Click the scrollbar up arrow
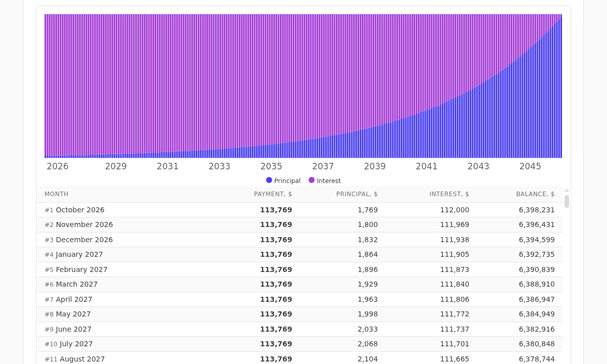This screenshot has width=607, height=364. [567, 191]
